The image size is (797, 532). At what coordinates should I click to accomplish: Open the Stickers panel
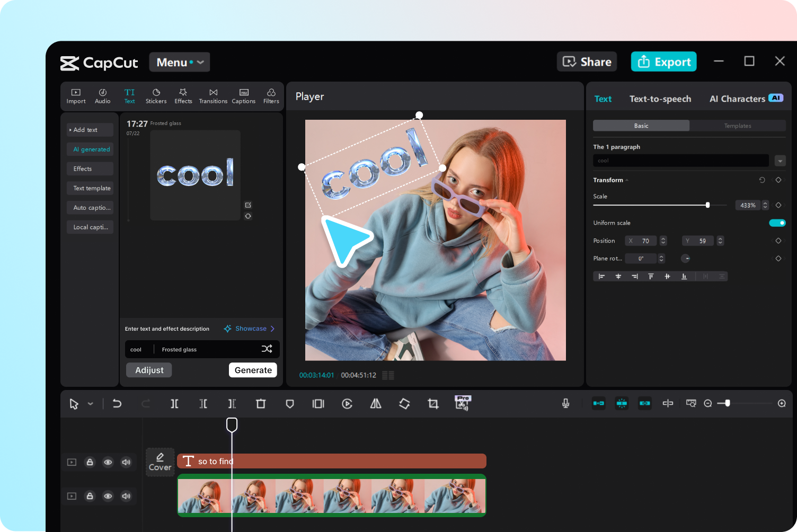[156, 96]
